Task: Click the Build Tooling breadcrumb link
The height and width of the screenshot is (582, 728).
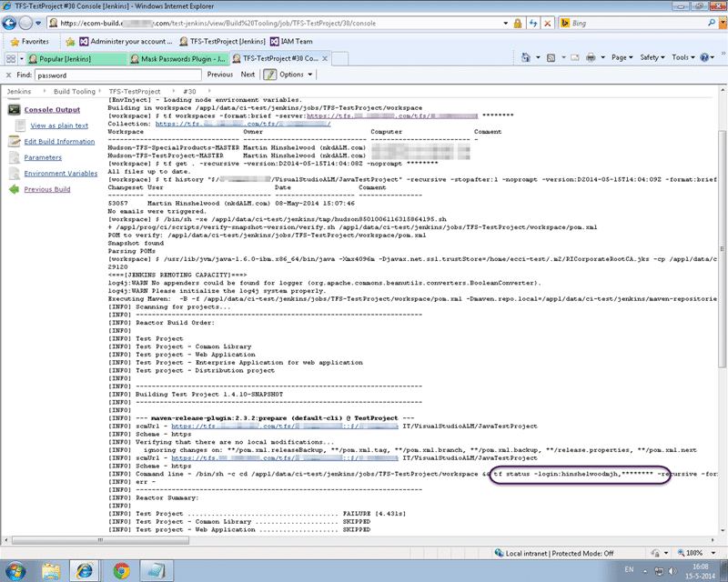Action: tap(75, 92)
